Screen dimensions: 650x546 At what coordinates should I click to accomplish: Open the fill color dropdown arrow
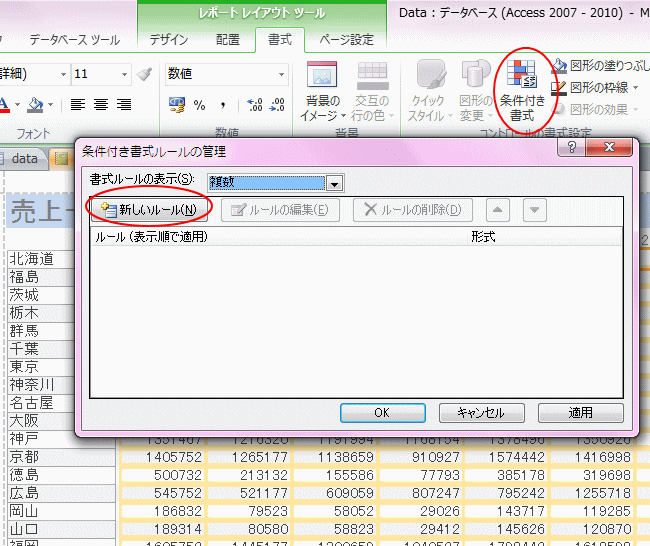point(51,104)
